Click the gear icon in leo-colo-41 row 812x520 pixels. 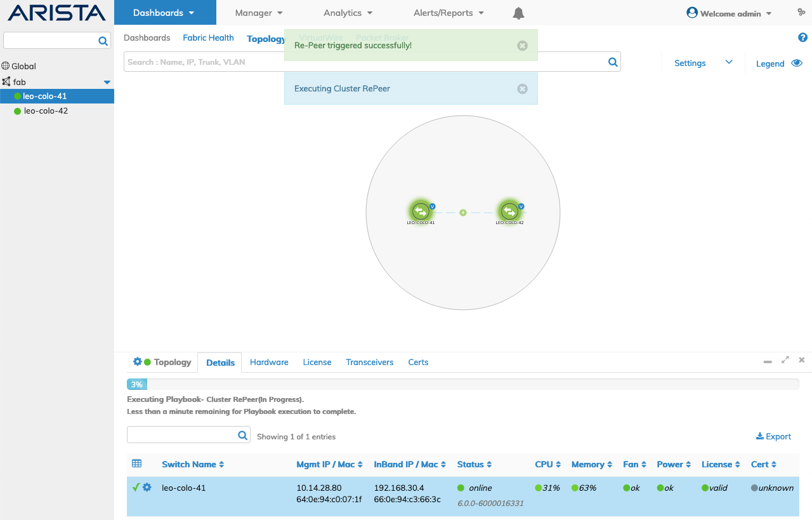tap(147, 487)
